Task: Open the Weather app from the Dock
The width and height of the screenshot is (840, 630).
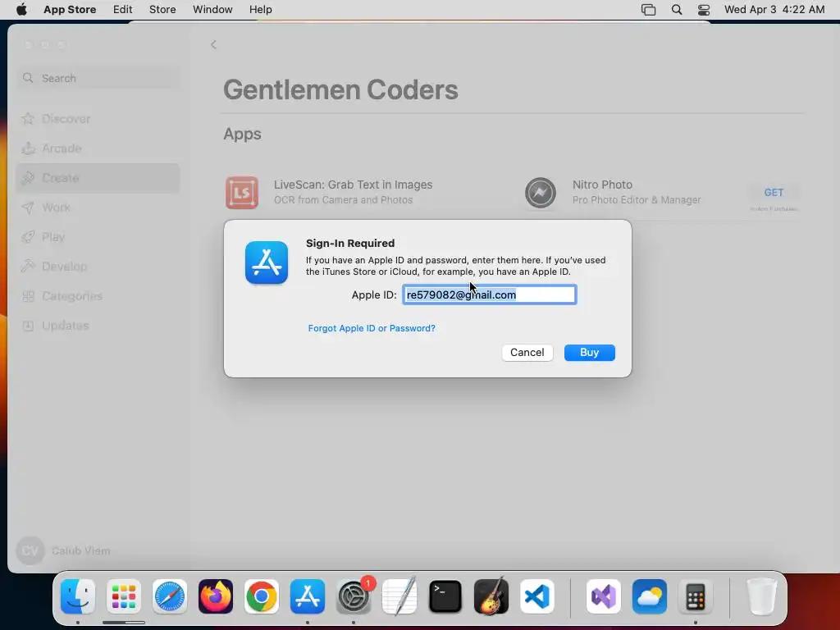Action: point(650,596)
